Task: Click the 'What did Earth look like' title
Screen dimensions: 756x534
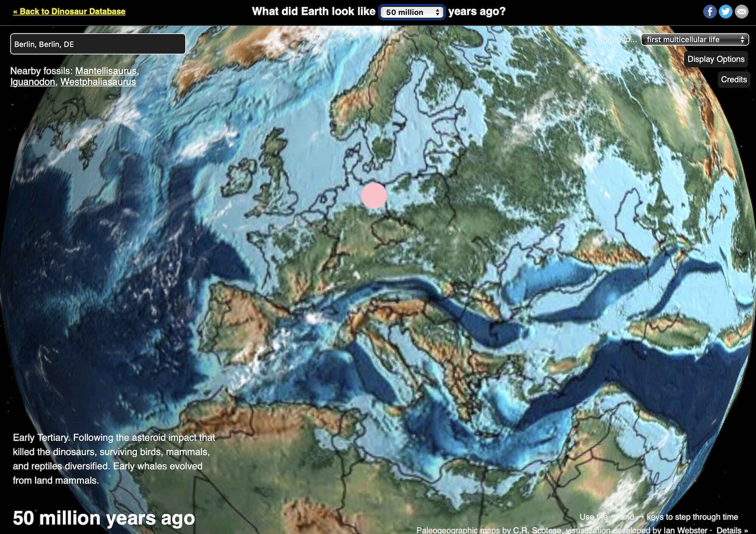Action: click(x=313, y=11)
